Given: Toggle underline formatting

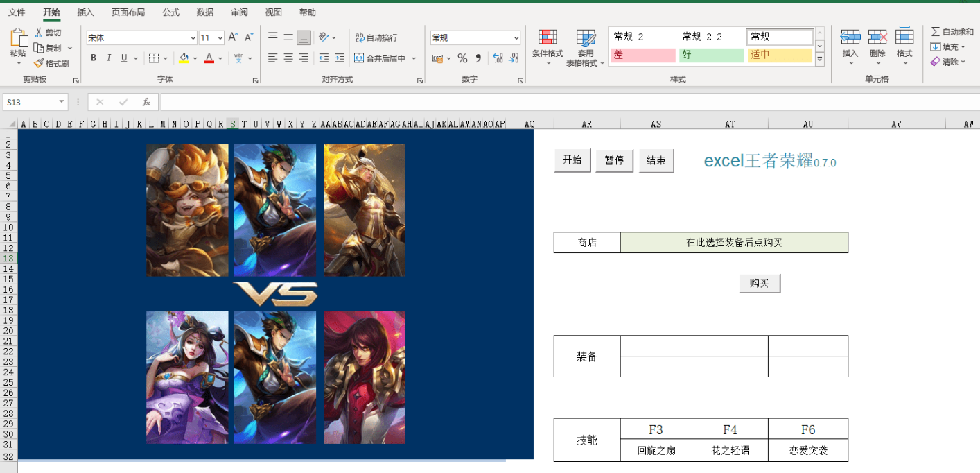Looking at the screenshot, I should click(x=124, y=58).
